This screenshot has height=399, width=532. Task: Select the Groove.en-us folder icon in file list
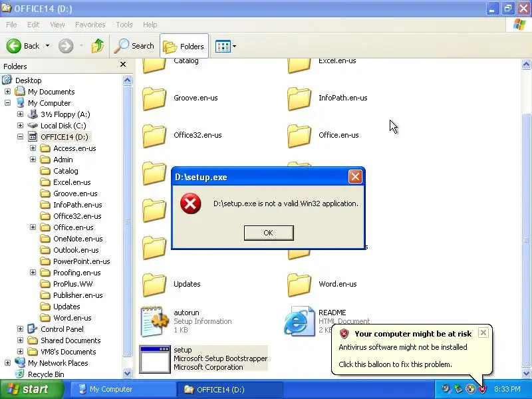pos(154,98)
